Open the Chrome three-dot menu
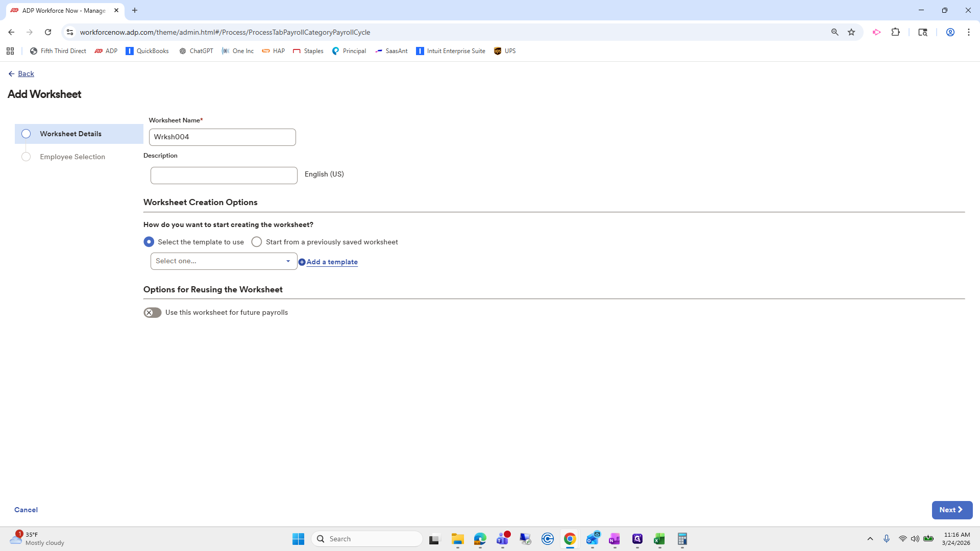980x551 pixels. coord(969,32)
